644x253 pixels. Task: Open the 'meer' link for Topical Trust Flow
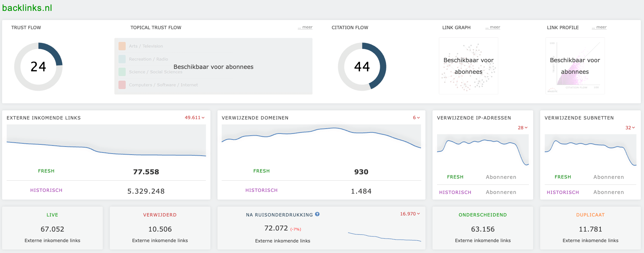click(x=305, y=27)
